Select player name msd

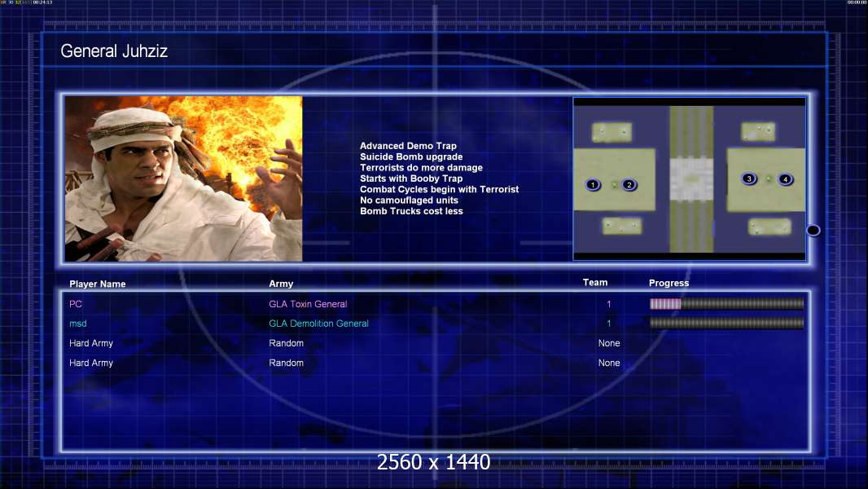coord(78,324)
